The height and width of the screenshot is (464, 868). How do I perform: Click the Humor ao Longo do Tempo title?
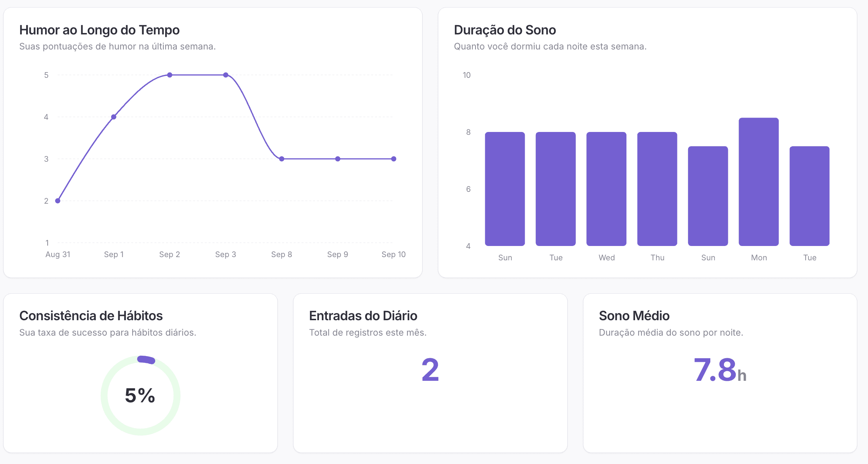pyautogui.click(x=99, y=30)
